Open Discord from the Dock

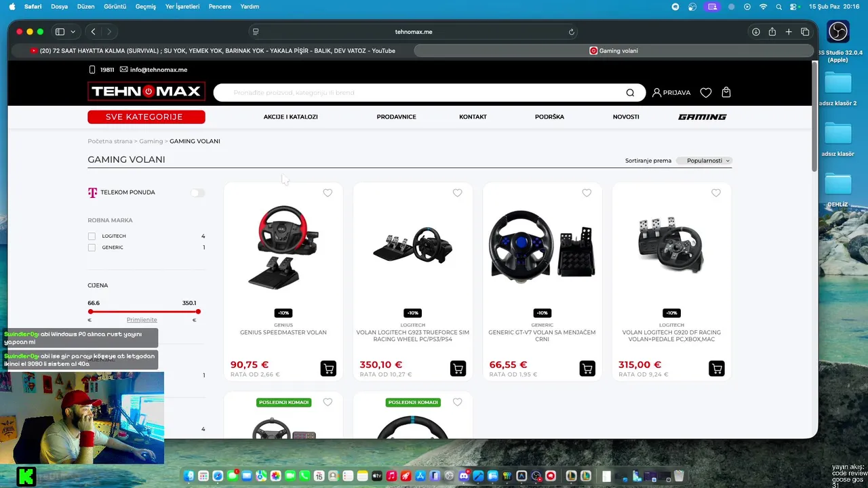point(465,476)
